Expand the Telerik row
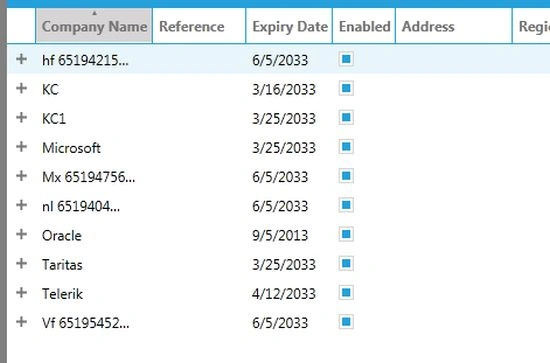550x363 pixels. point(21,292)
